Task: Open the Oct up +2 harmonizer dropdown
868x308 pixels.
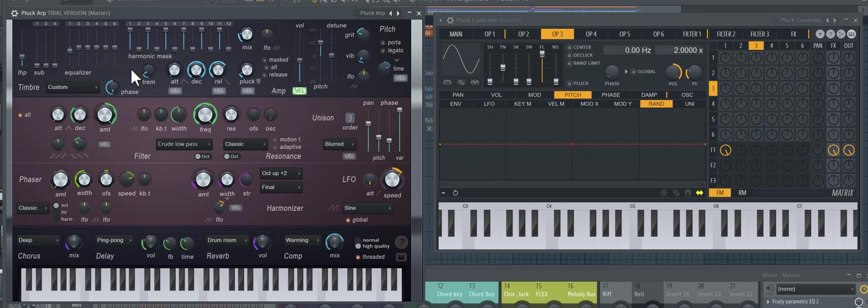Action: pos(281,173)
